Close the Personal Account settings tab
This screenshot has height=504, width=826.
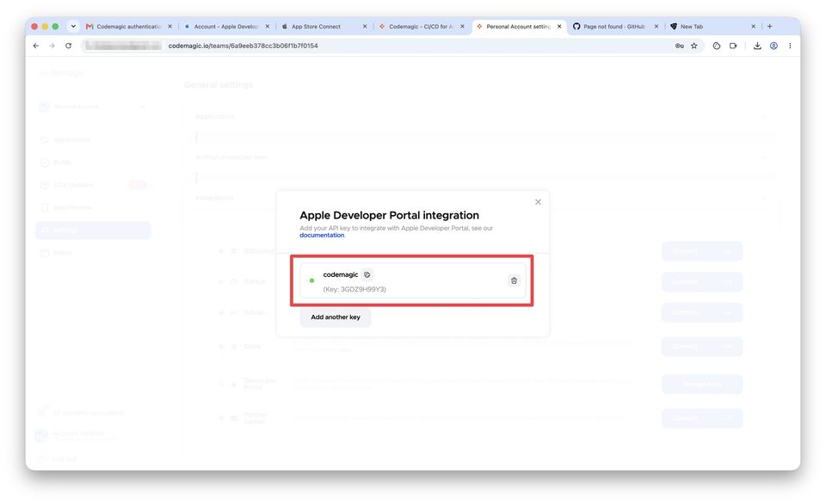559,27
